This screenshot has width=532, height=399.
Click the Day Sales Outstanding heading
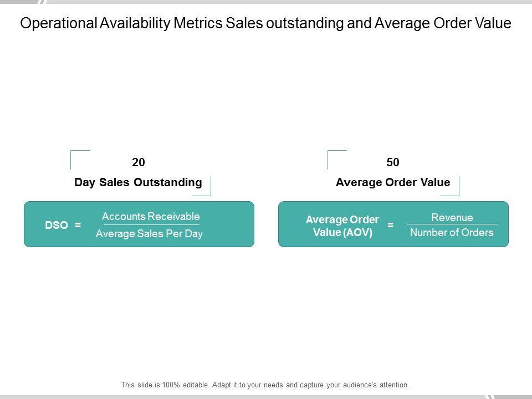click(138, 182)
